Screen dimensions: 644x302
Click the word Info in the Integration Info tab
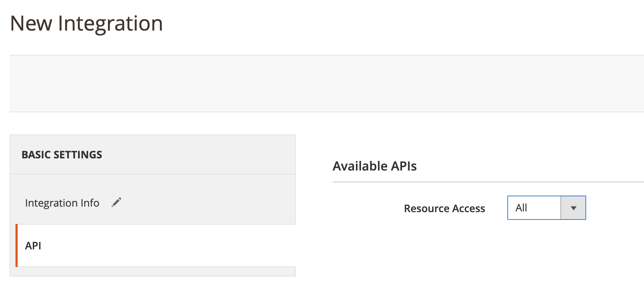[90, 203]
